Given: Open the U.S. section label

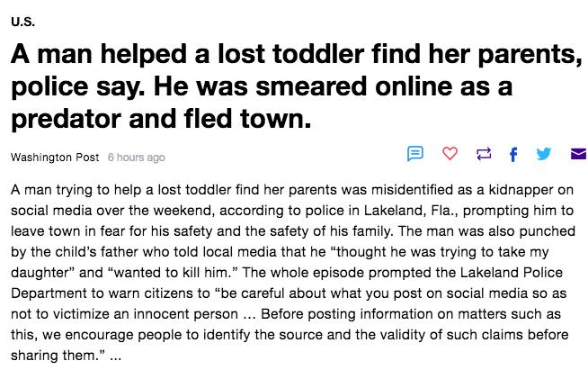Looking at the screenshot, I should click(x=22, y=22).
